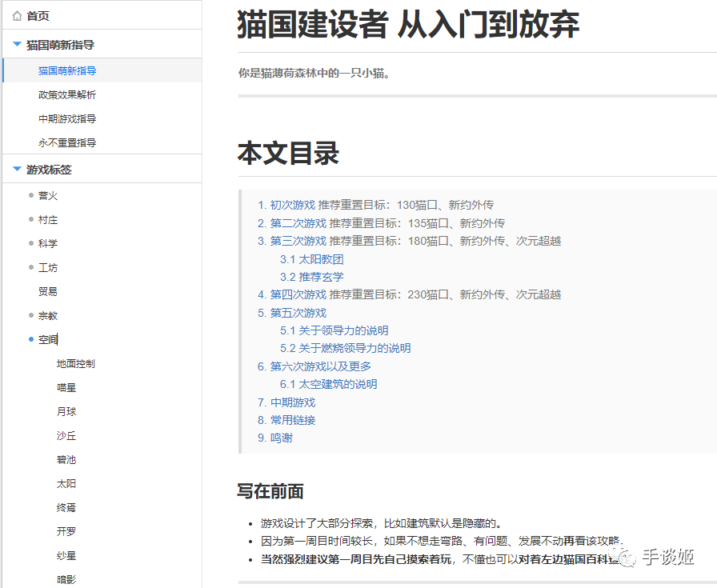Image resolution: width=717 pixels, height=588 pixels.
Task: Expand the 营火 tree item bullet
Action: (x=31, y=195)
